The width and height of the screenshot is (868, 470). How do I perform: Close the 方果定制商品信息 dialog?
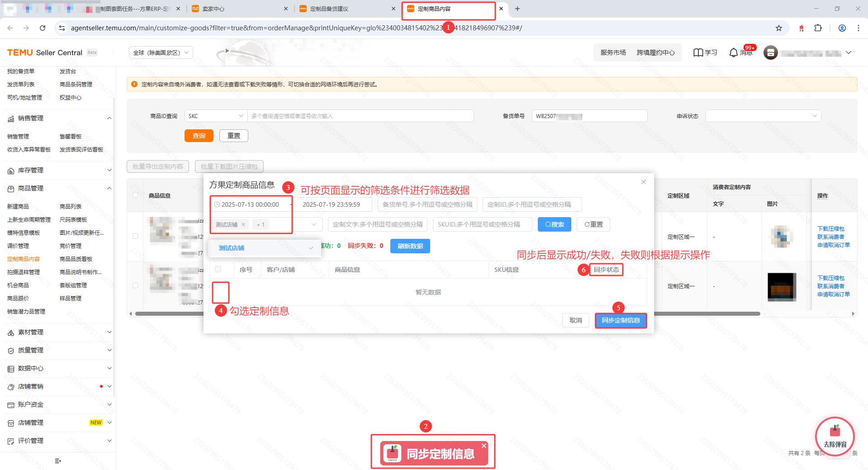click(x=644, y=182)
